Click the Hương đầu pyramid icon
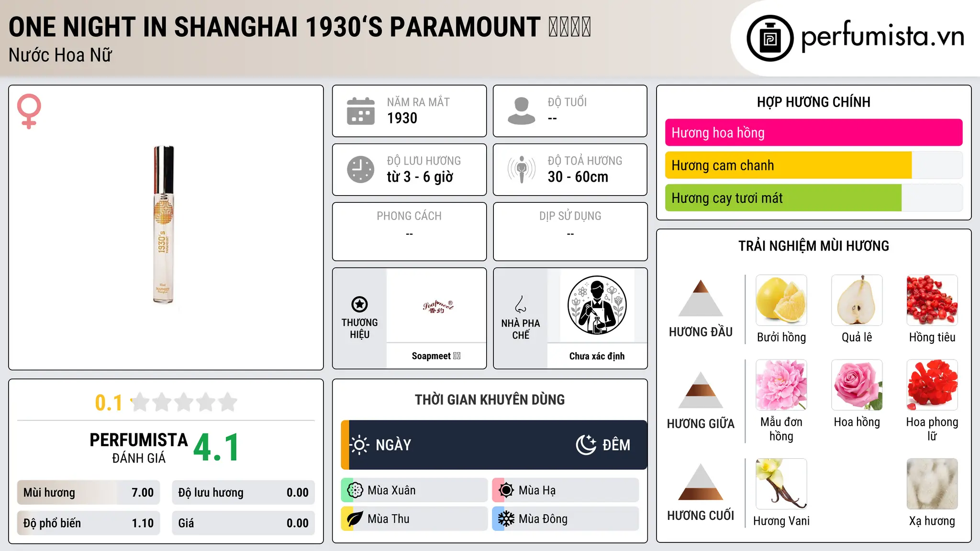Screen dimensions: 980x551 pos(701,298)
